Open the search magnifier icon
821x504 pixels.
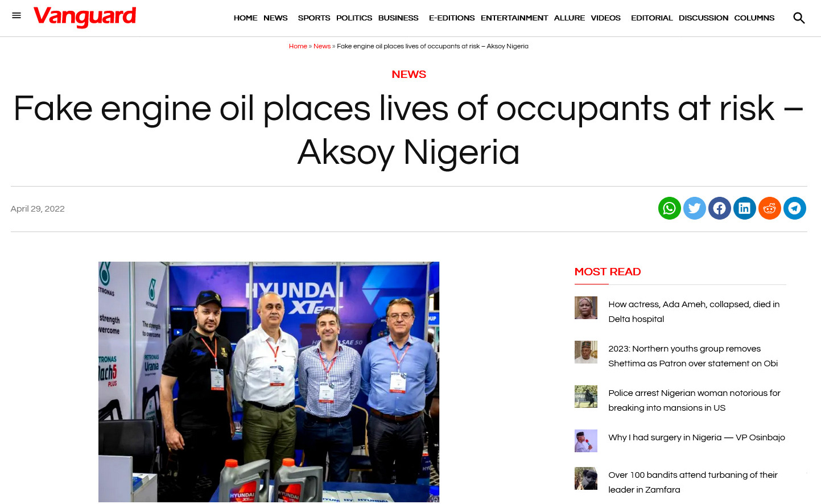pos(799,18)
